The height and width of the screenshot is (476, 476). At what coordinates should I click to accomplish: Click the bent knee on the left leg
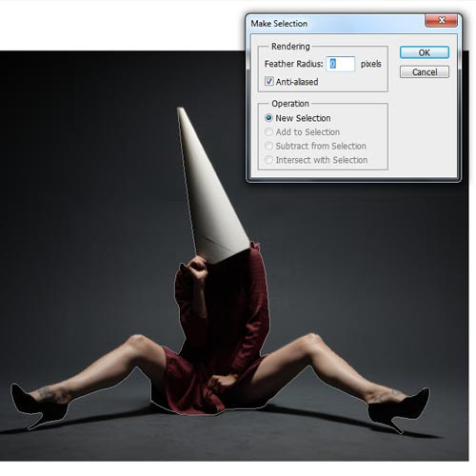pyautogui.click(x=137, y=342)
